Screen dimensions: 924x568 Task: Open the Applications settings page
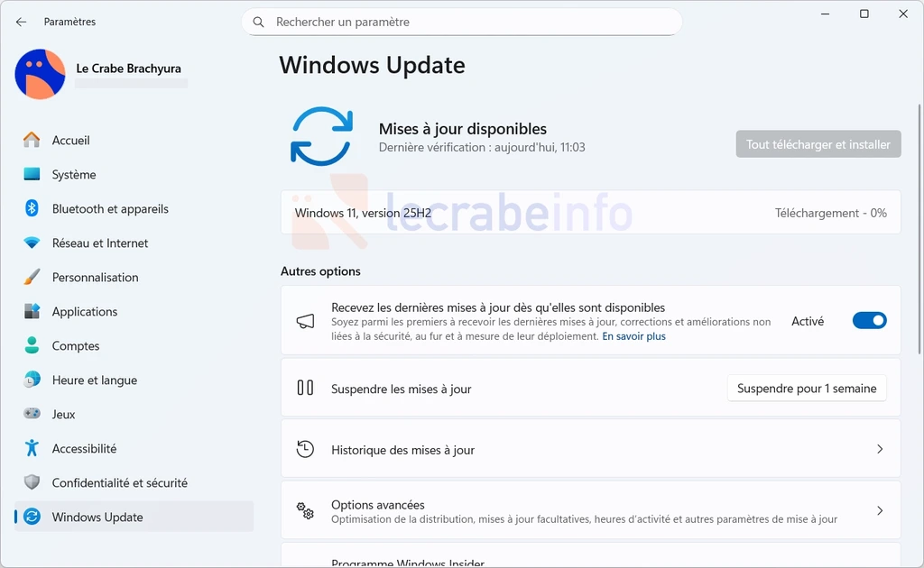tap(85, 311)
